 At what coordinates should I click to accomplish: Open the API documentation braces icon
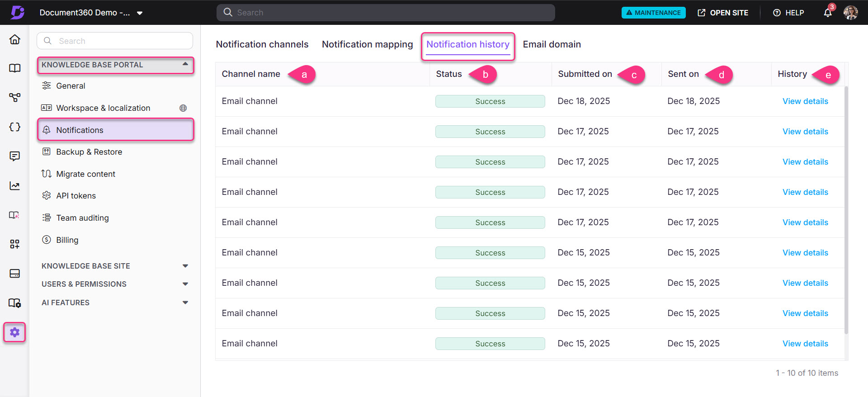pyautogui.click(x=15, y=127)
